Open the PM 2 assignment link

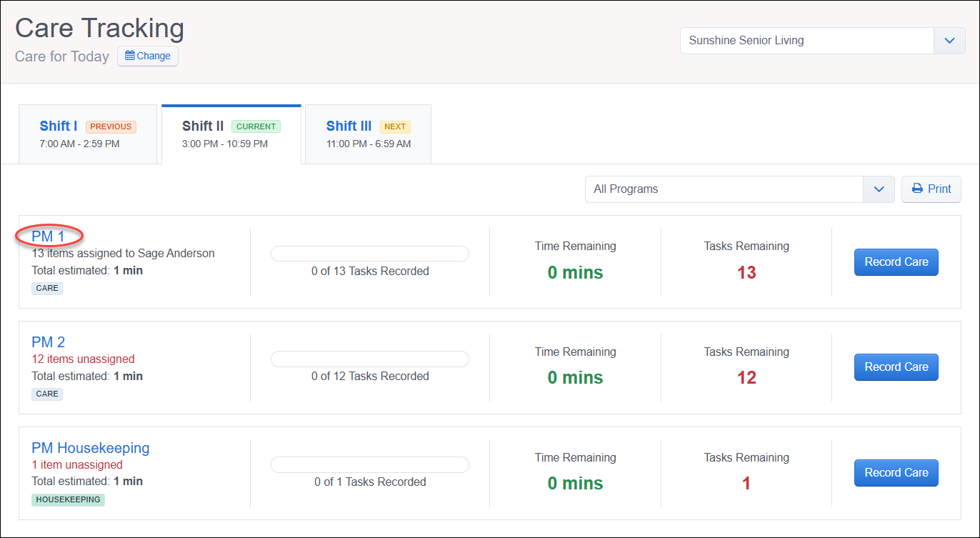[x=48, y=342]
